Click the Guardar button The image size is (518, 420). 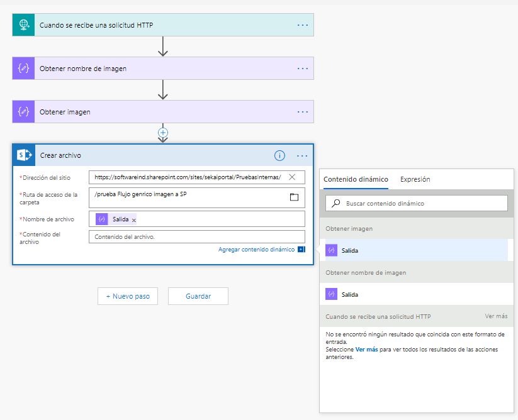pyautogui.click(x=198, y=296)
